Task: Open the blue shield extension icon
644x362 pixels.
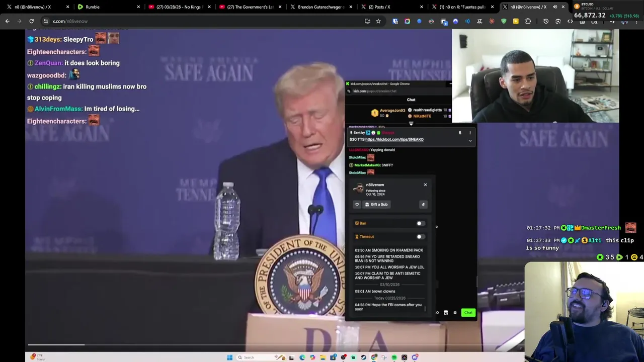Action: 395,21
